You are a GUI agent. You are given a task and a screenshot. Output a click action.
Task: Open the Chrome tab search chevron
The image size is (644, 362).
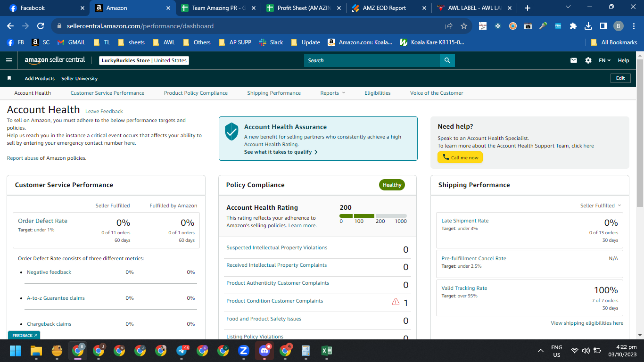tap(568, 7)
